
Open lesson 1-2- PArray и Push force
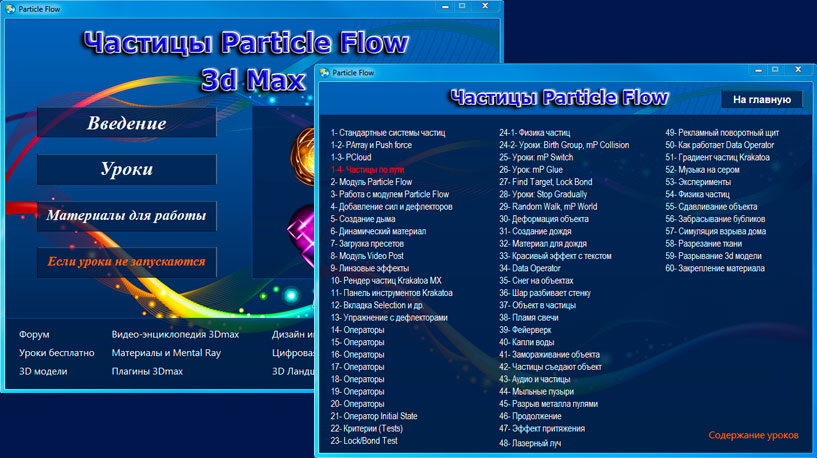coord(372,145)
